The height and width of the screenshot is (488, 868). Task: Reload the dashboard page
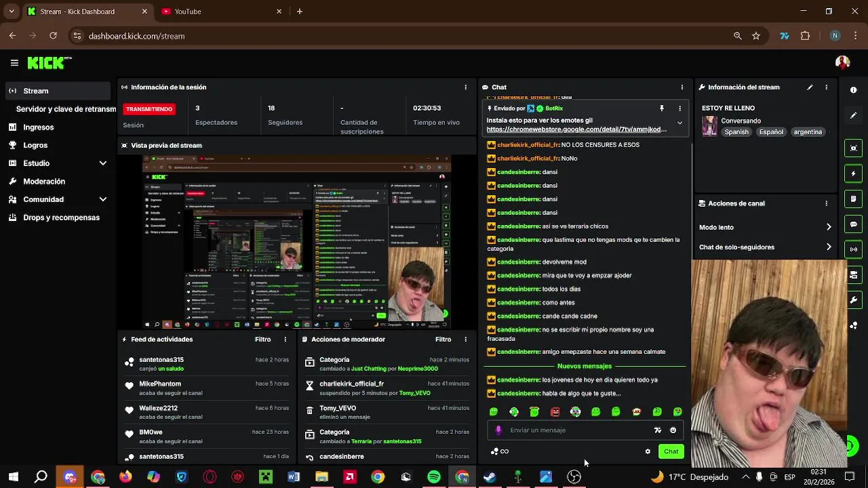(x=53, y=36)
